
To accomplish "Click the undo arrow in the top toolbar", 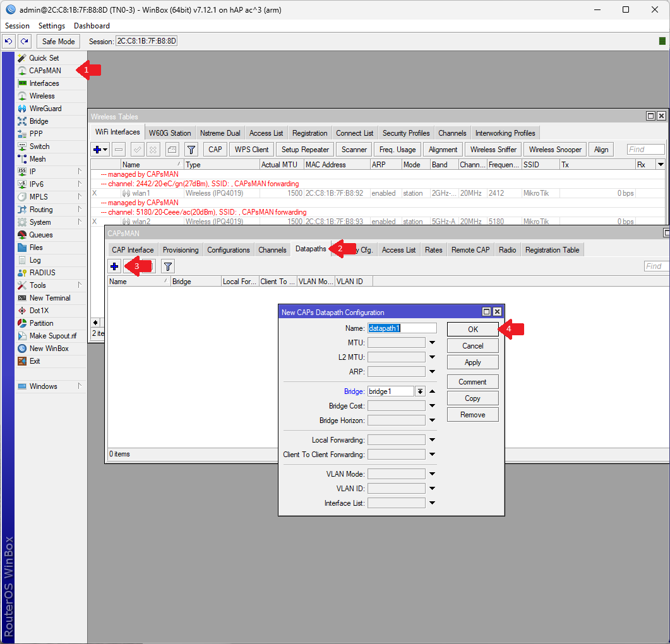I will point(8,41).
